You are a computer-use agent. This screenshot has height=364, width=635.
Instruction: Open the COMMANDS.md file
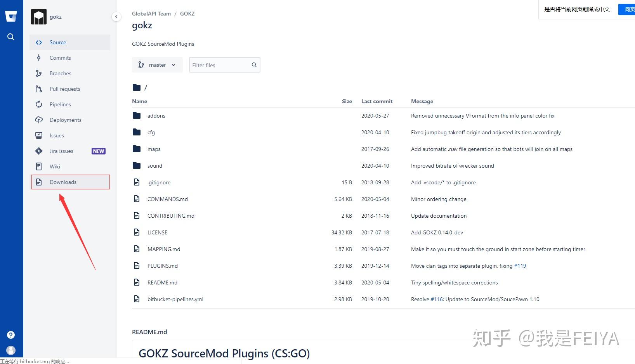pos(168,199)
